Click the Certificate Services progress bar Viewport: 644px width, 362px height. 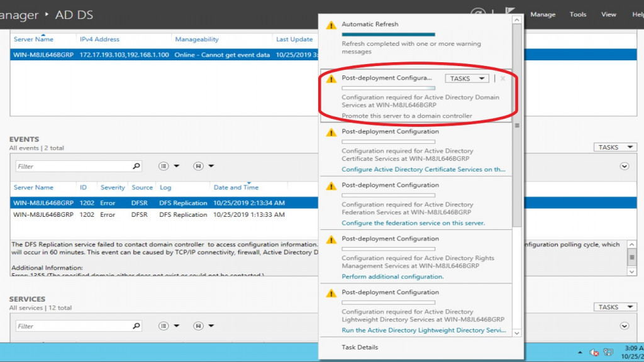click(x=388, y=141)
